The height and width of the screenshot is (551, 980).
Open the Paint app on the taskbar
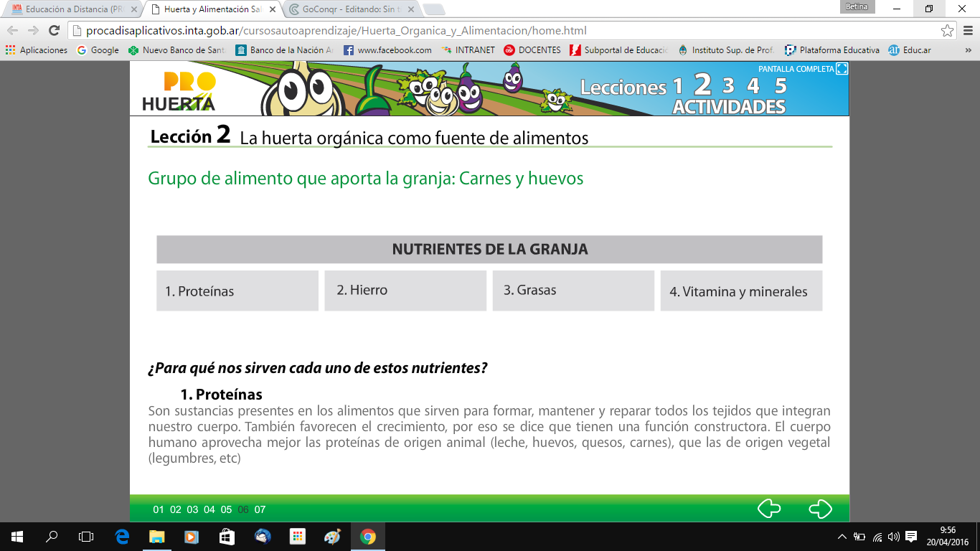[x=333, y=537]
